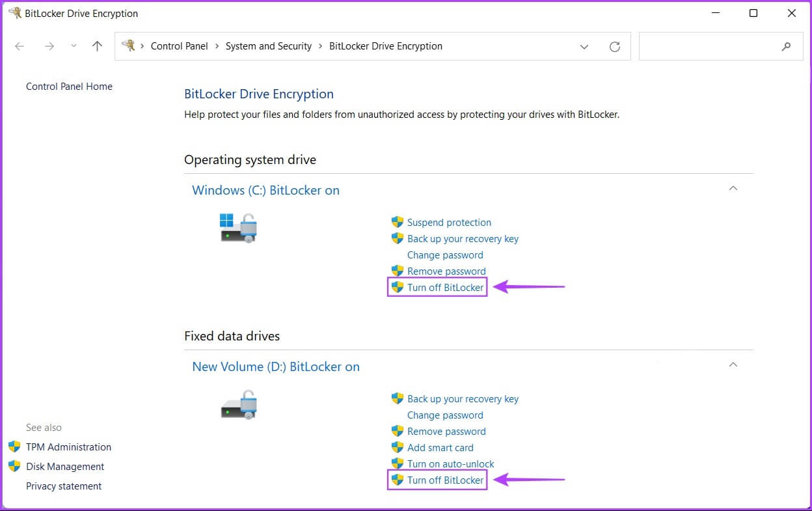Back up recovery key for C: drive
The width and height of the screenshot is (812, 511).
click(463, 239)
